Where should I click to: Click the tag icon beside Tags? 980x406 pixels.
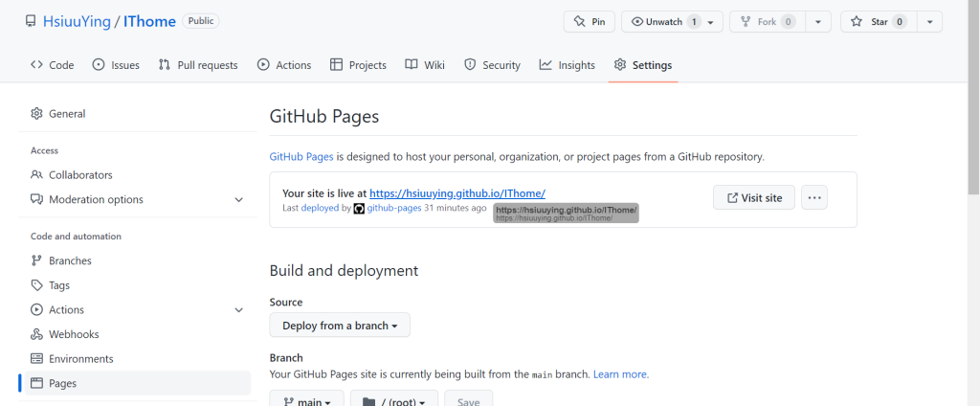pos(36,285)
